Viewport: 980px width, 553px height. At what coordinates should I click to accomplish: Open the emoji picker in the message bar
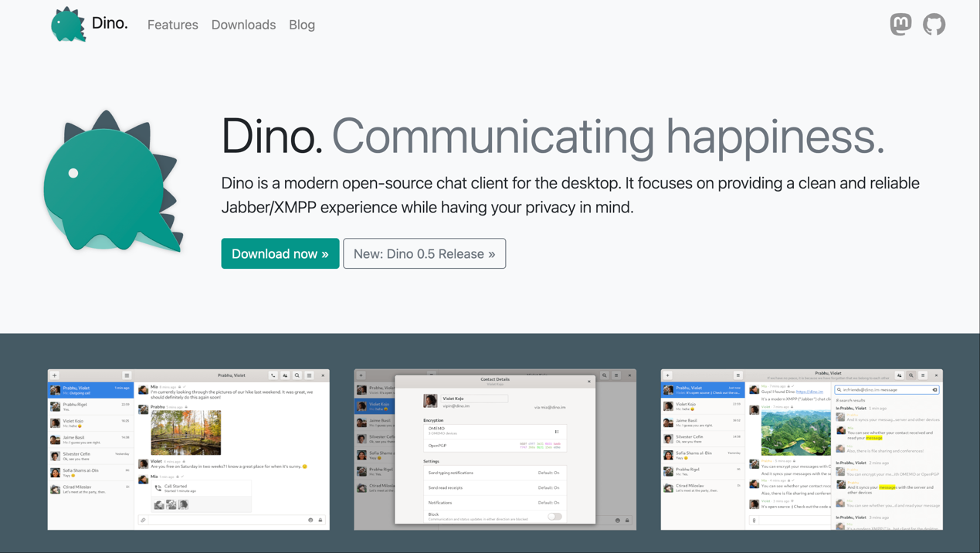310,520
